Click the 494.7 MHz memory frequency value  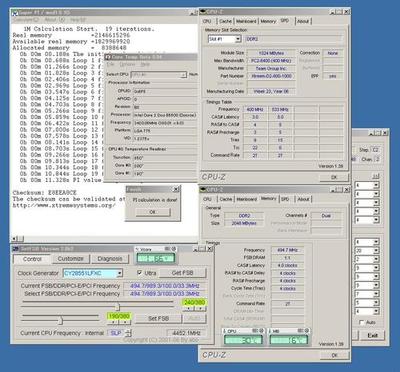click(x=288, y=250)
